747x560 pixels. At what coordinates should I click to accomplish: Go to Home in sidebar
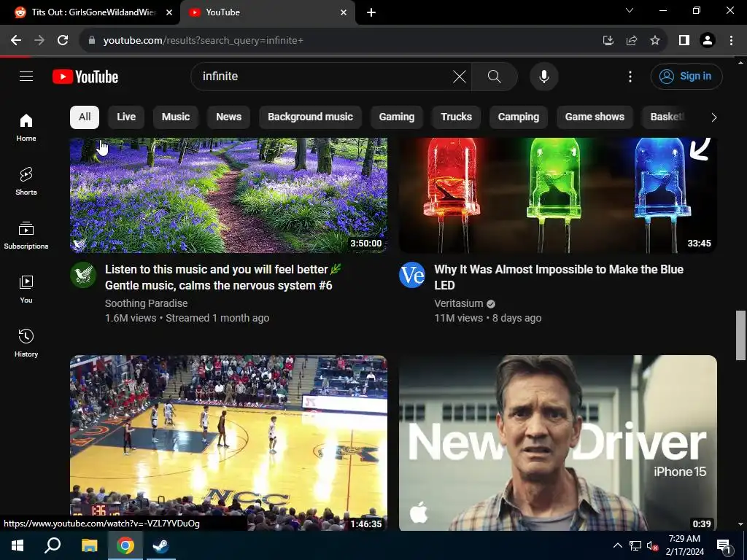26,128
